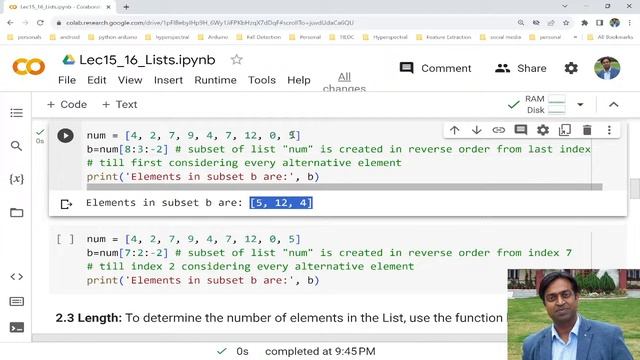This screenshot has width=640, height=360.
Task: Open the File menu
Action: pos(67,80)
